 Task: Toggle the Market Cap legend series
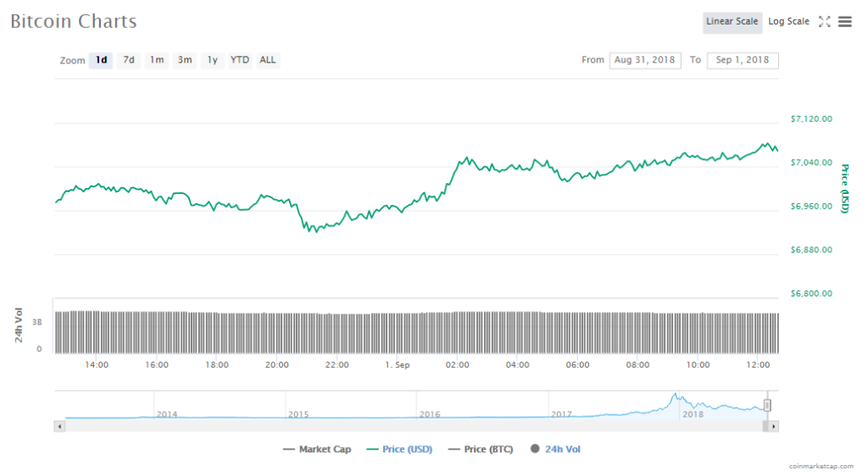click(x=317, y=450)
